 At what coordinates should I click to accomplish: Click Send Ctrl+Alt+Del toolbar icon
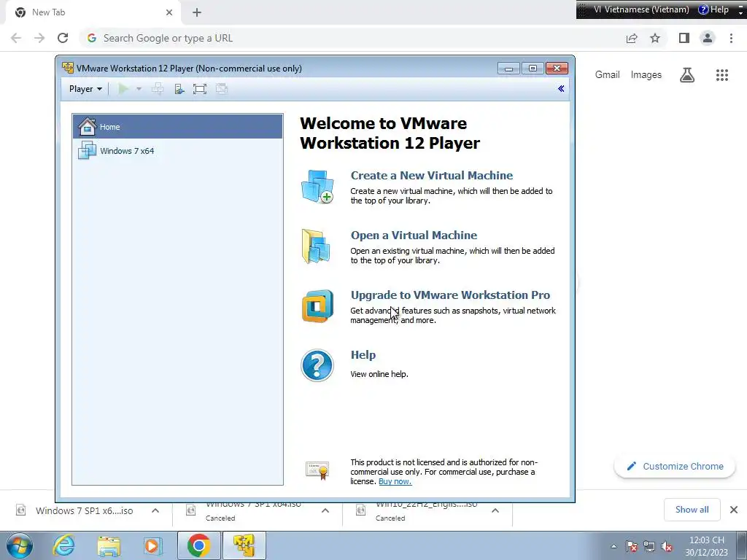coord(158,89)
